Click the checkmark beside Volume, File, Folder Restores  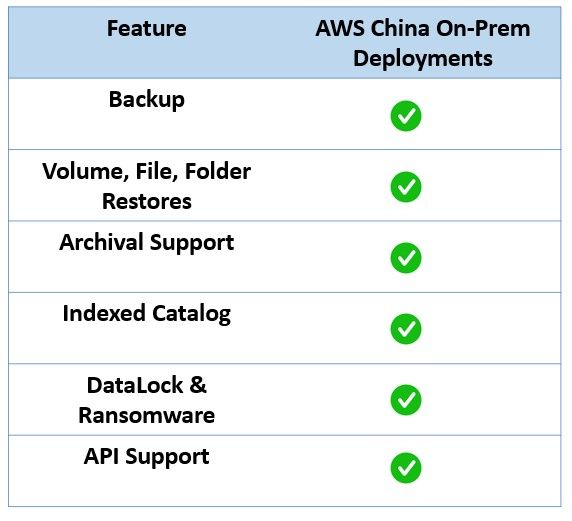click(x=406, y=187)
